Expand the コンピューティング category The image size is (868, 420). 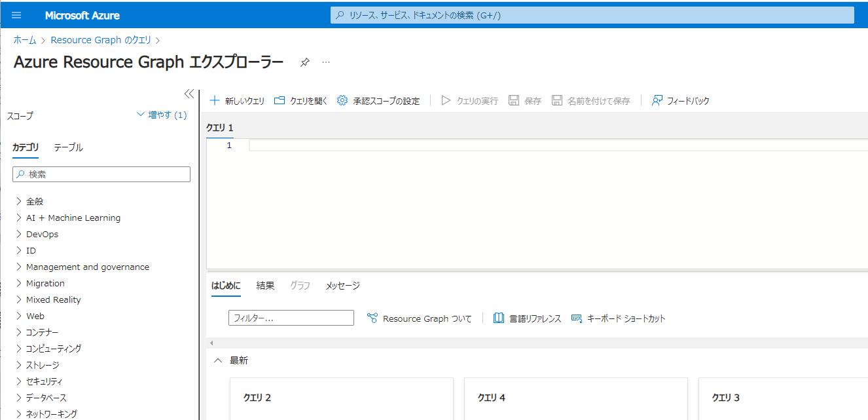(19, 349)
